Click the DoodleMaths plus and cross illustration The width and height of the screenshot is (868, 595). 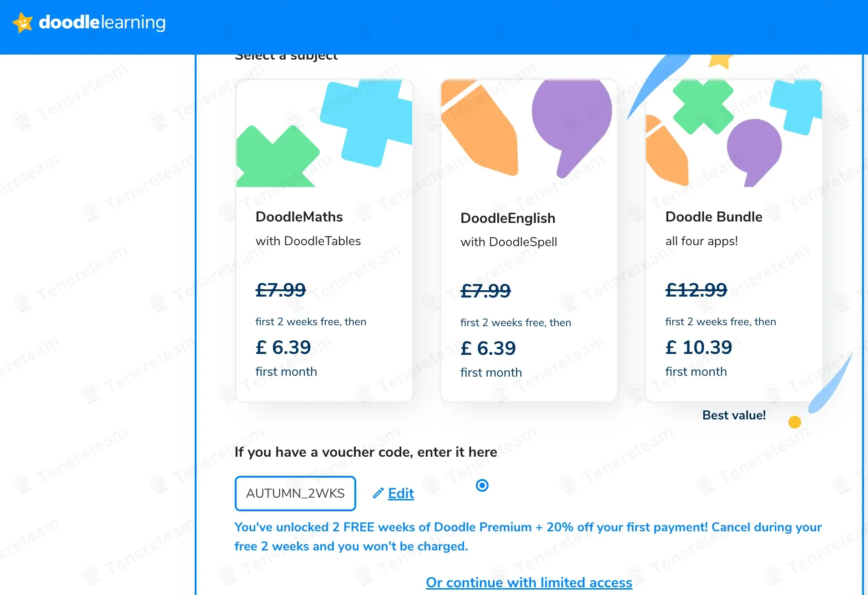[324, 134]
